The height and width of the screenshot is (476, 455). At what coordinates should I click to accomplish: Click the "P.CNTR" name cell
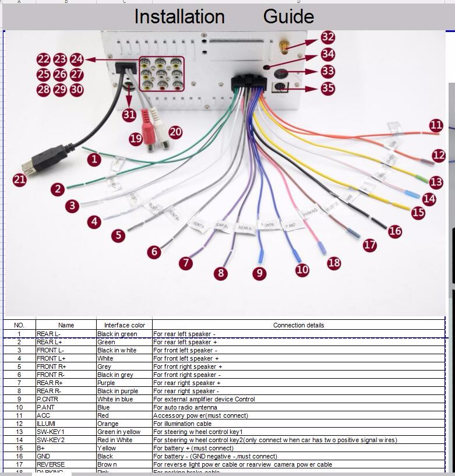click(66, 400)
